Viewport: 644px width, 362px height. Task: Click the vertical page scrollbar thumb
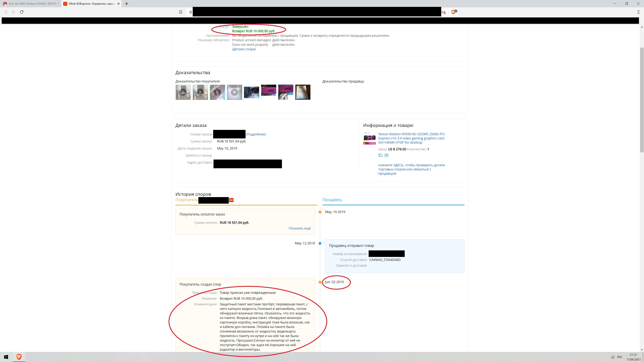[x=641, y=100]
